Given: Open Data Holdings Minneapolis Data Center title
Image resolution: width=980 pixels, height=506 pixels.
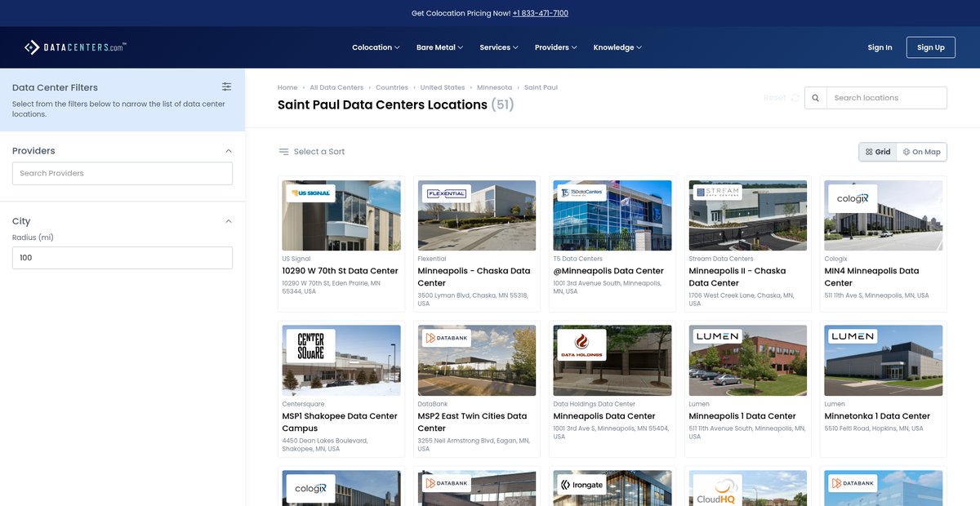Looking at the screenshot, I should 604,416.
